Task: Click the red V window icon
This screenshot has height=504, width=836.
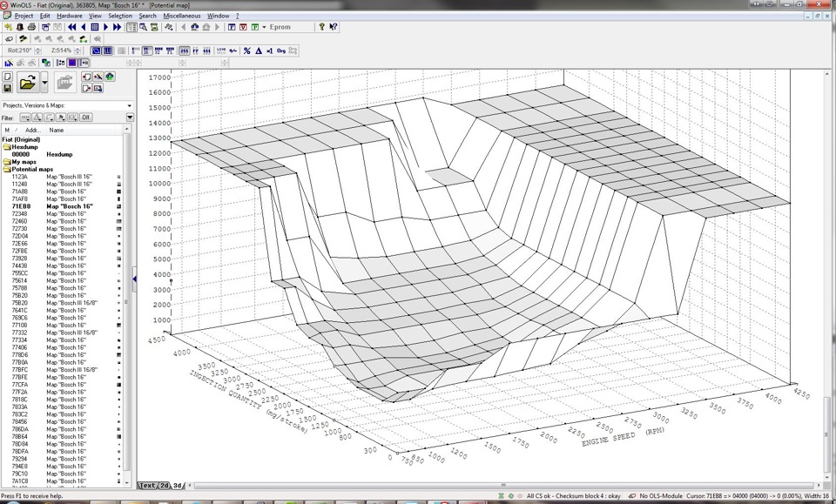Action: click(x=243, y=27)
